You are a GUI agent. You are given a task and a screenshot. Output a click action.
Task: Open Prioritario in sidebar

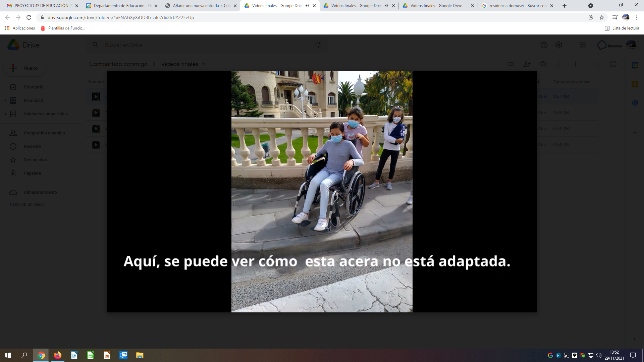coord(34,87)
